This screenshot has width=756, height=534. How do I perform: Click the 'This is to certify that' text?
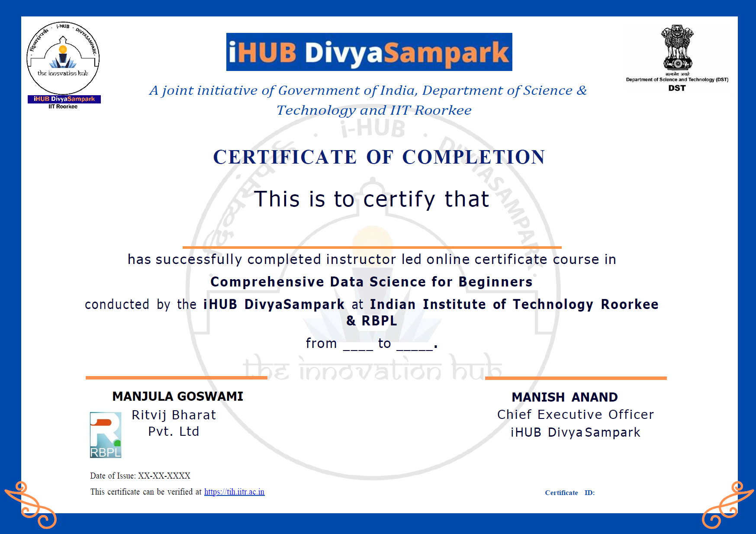click(371, 199)
